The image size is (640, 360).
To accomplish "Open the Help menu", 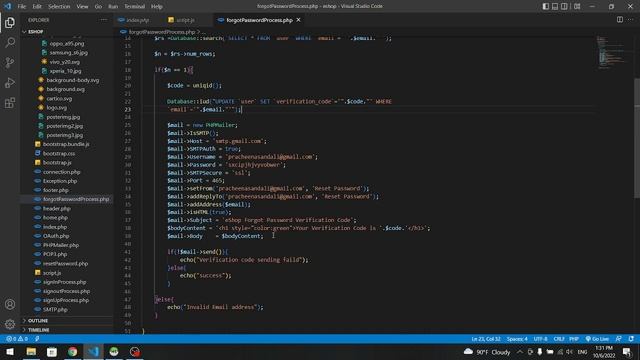I will pos(157,7).
